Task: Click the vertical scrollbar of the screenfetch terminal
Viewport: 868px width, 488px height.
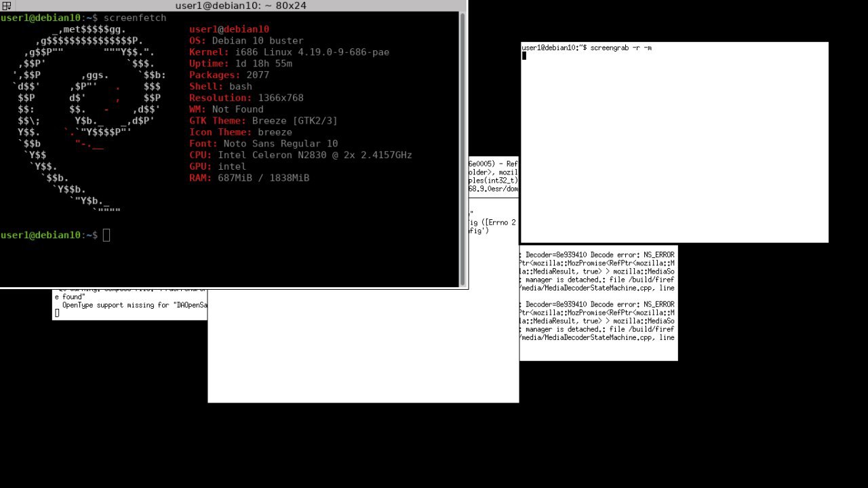Action: pyautogui.click(x=462, y=149)
